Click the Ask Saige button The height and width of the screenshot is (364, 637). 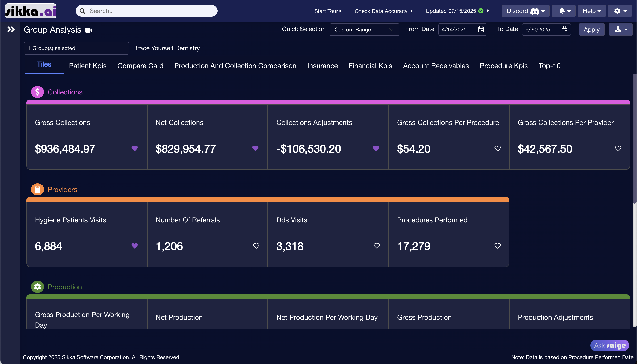coord(609,346)
